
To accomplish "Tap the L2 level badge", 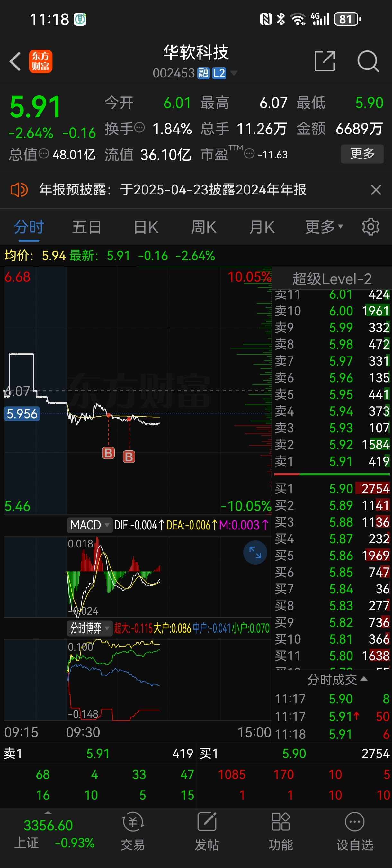I will pyautogui.click(x=219, y=73).
